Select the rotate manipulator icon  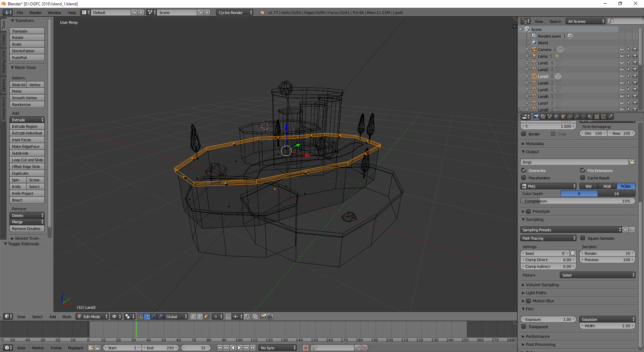pyautogui.click(x=153, y=316)
